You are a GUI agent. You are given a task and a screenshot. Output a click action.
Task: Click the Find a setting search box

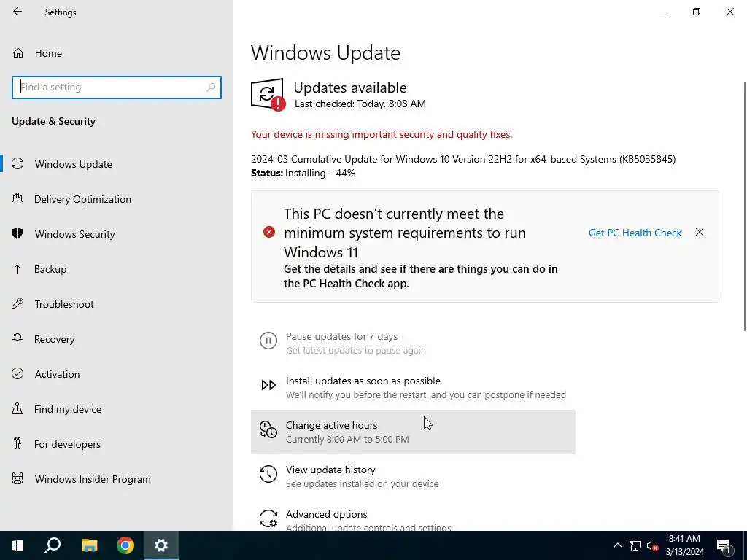(x=117, y=87)
